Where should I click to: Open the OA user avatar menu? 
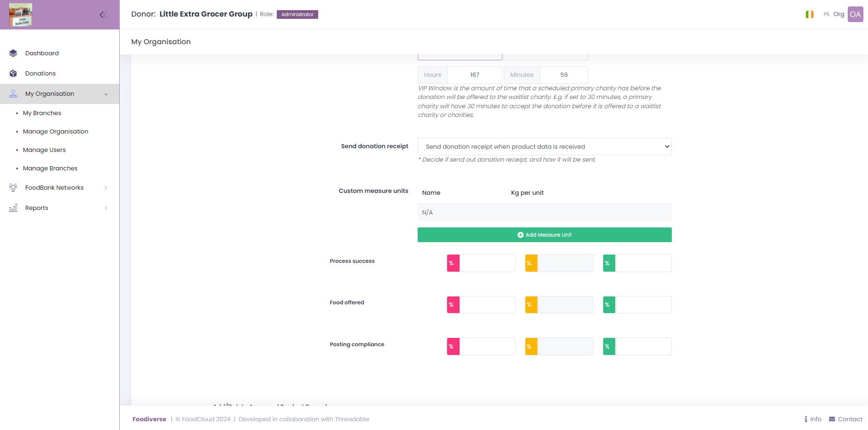(856, 14)
